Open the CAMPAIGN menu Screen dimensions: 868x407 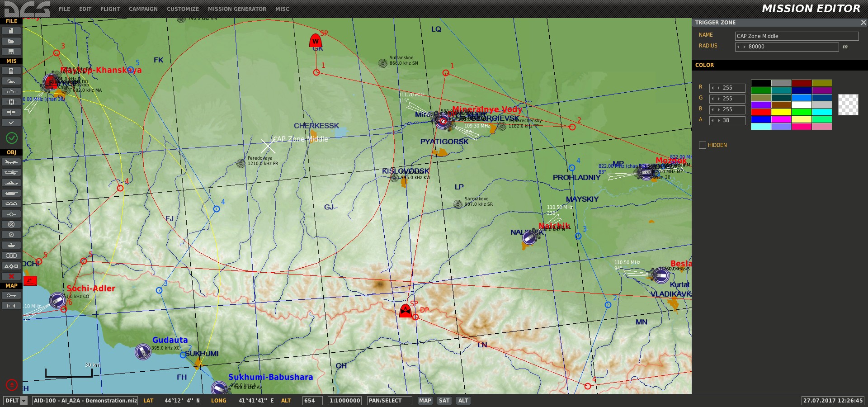[x=143, y=9]
